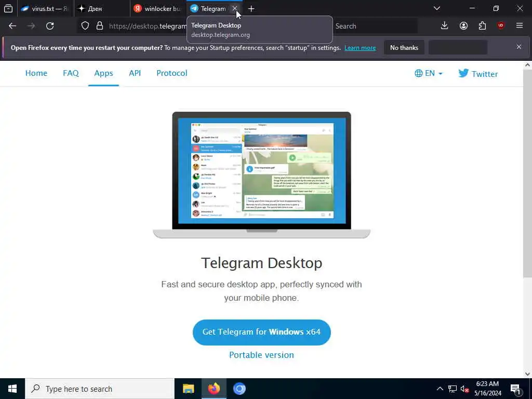
Task: Click the taskbar search box
Action: tap(99, 389)
